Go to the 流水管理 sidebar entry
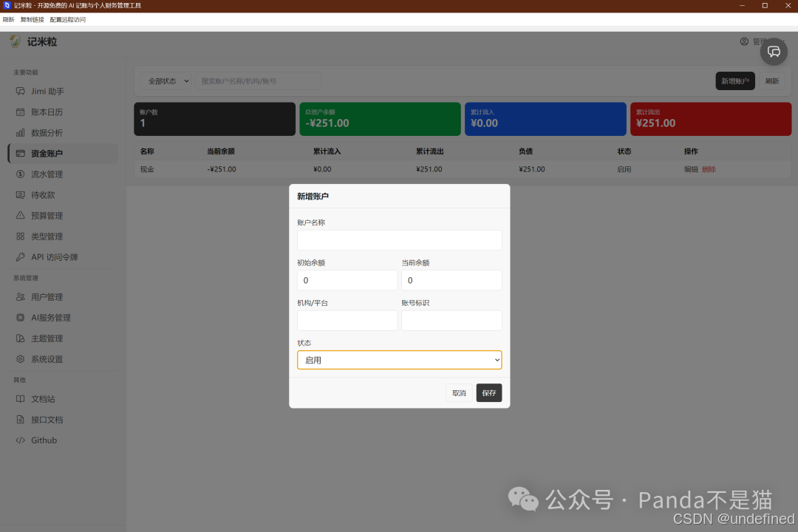The width and height of the screenshot is (798, 532). [63, 174]
